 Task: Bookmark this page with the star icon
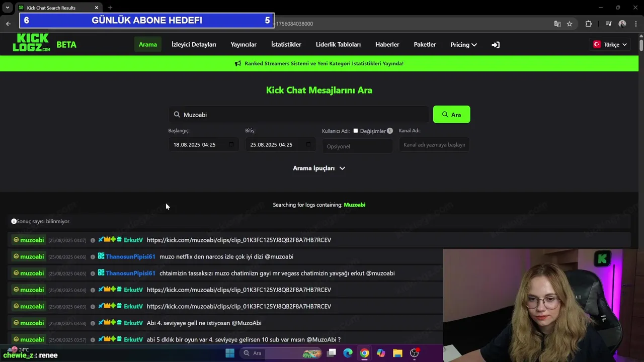(x=570, y=24)
